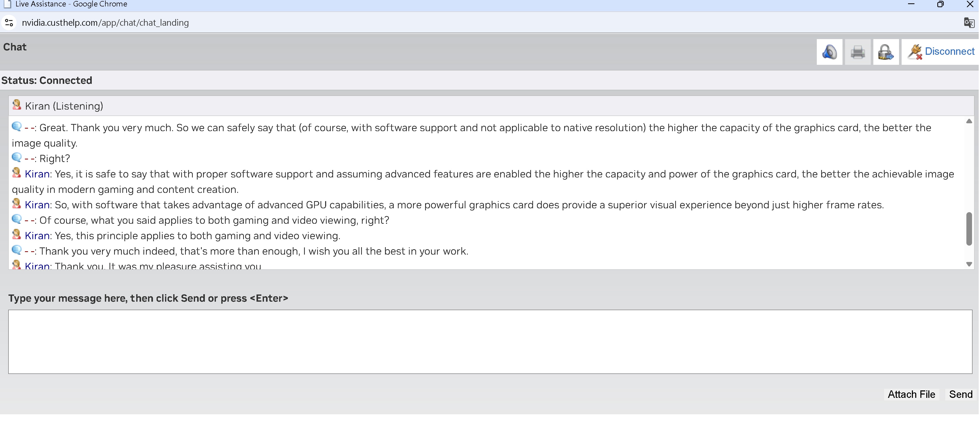Open Google Translate icon in address bar
The height and width of the screenshot is (448, 980).
click(969, 23)
